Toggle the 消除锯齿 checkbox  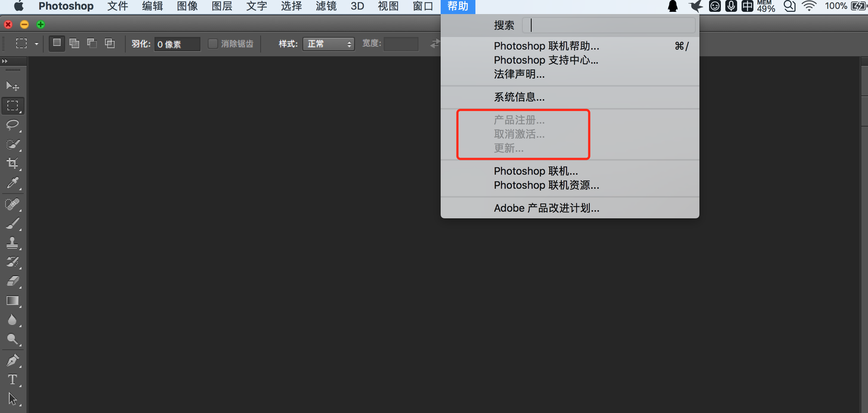tap(213, 43)
